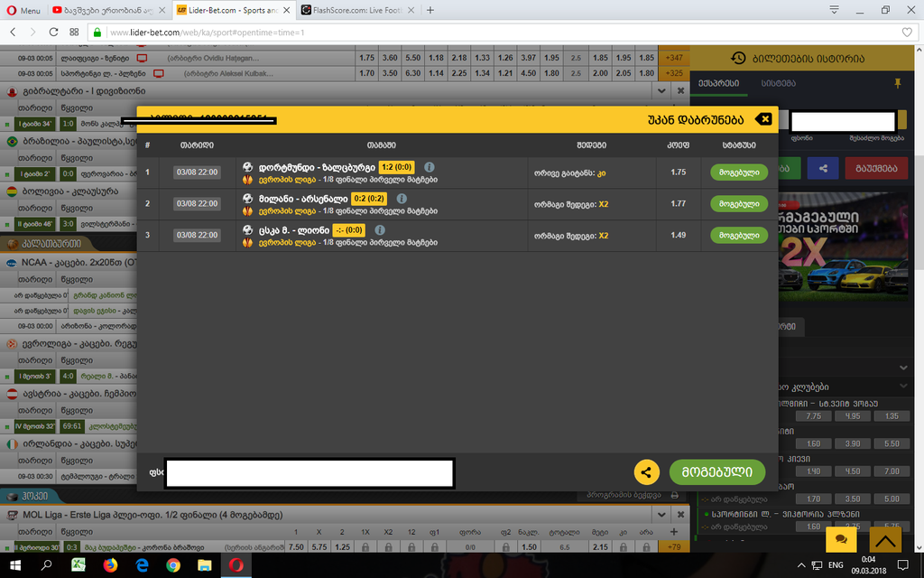This screenshot has width=924, height=578.
Task: Open Excel from the taskbar
Action: pyautogui.click(x=79, y=565)
